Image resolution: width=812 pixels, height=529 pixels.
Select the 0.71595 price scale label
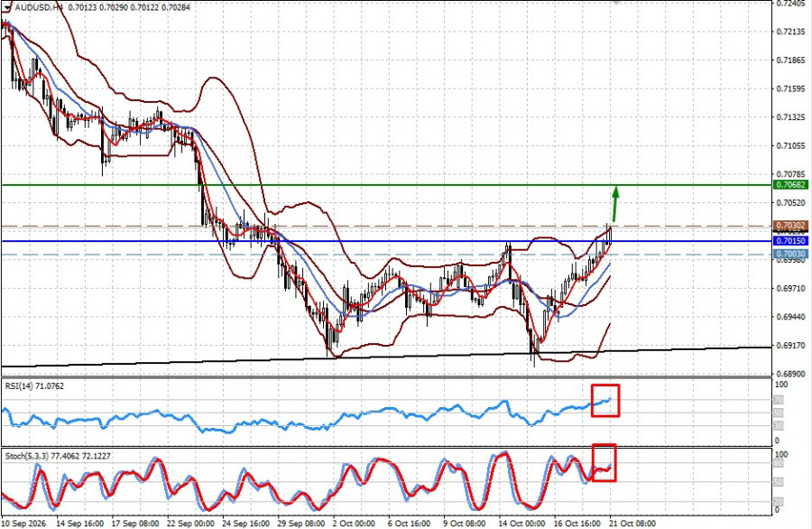(x=791, y=88)
